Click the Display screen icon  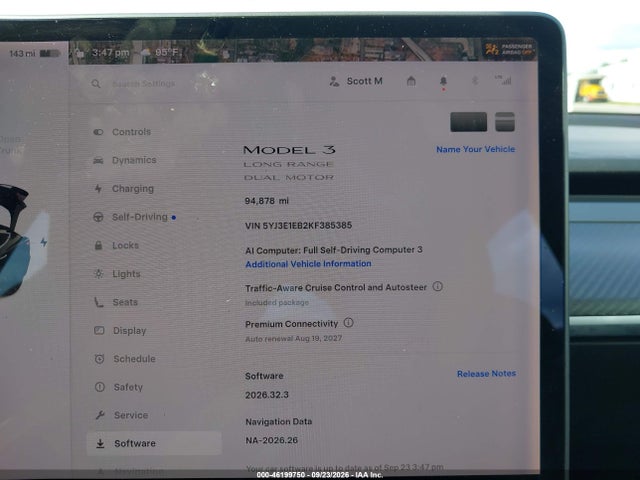(99, 330)
